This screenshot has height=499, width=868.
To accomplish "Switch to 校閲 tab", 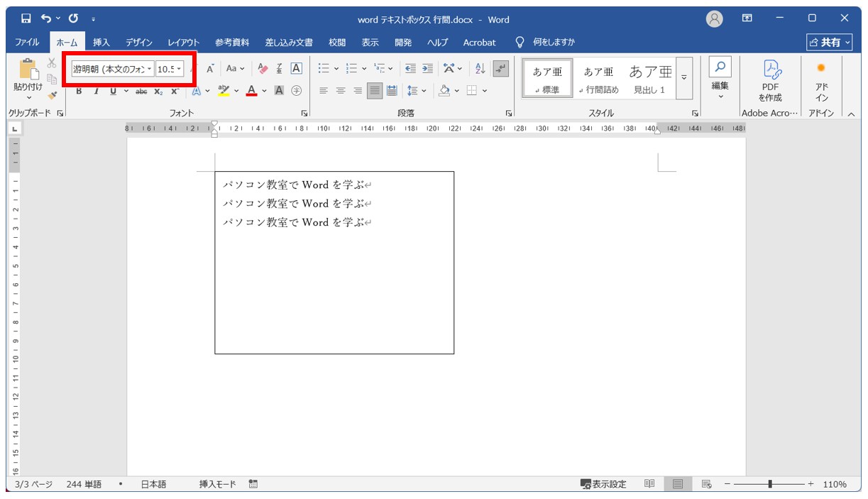I will tap(337, 43).
